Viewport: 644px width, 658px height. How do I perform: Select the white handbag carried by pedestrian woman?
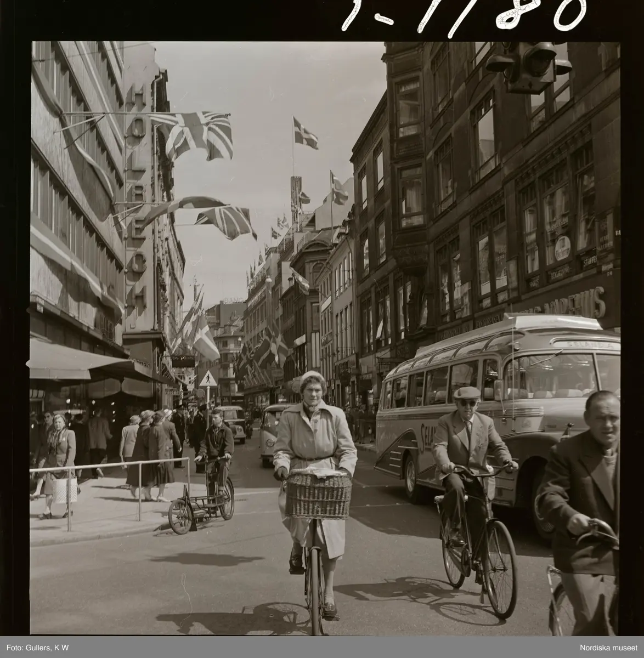[66, 489]
